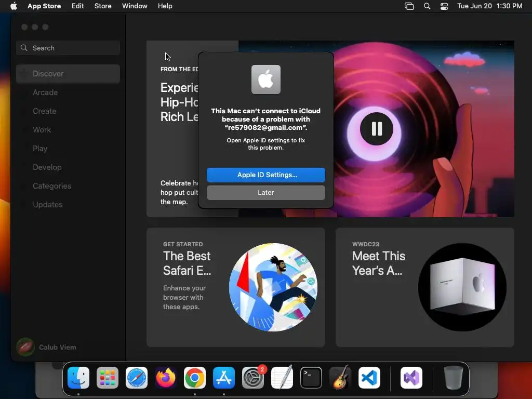Open System Settings from the Dock

(253, 378)
